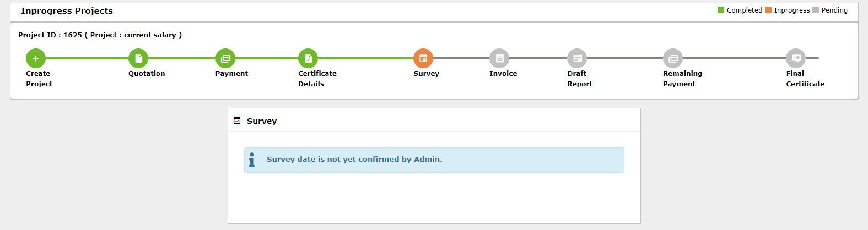868x230 pixels.
Task: Click the Create Project step label
Action: pos(39,79)
